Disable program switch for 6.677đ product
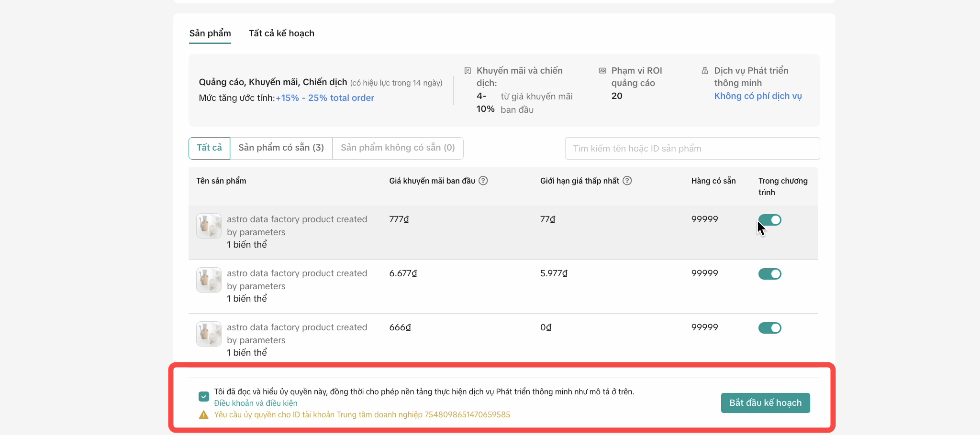The height and width of the screenshot is (435, 980). pyautogui.click(x=769, y=274)
